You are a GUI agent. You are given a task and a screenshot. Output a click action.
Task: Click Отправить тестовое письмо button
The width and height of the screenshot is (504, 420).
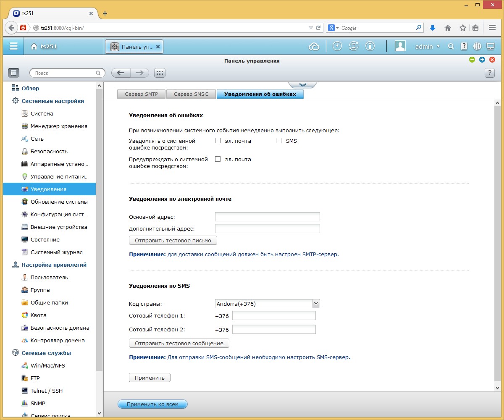click(x=173, y=241)
